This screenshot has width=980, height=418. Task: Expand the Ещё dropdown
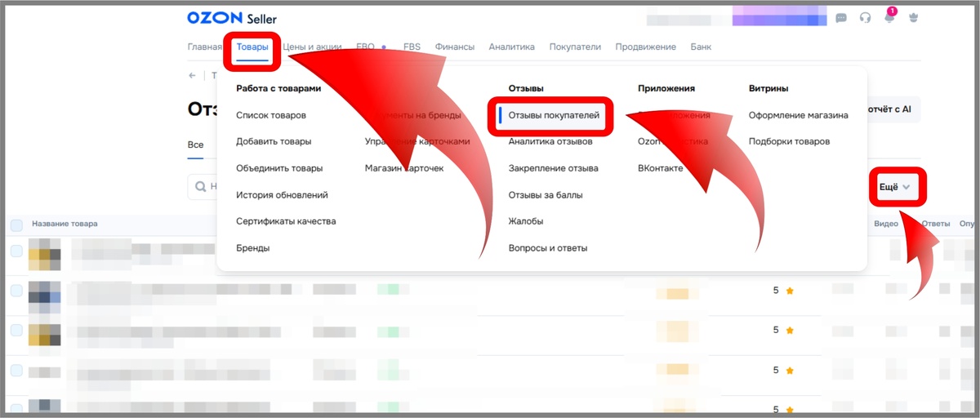pyautogui.click(x=894, y=187)
